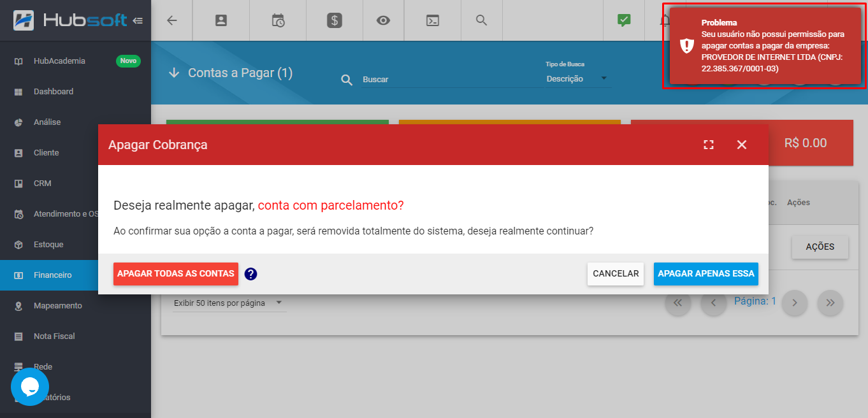Screen dimensions: 868x418
Task: Click the eye icon in toolbar
Action: click(x=383, y=20)
